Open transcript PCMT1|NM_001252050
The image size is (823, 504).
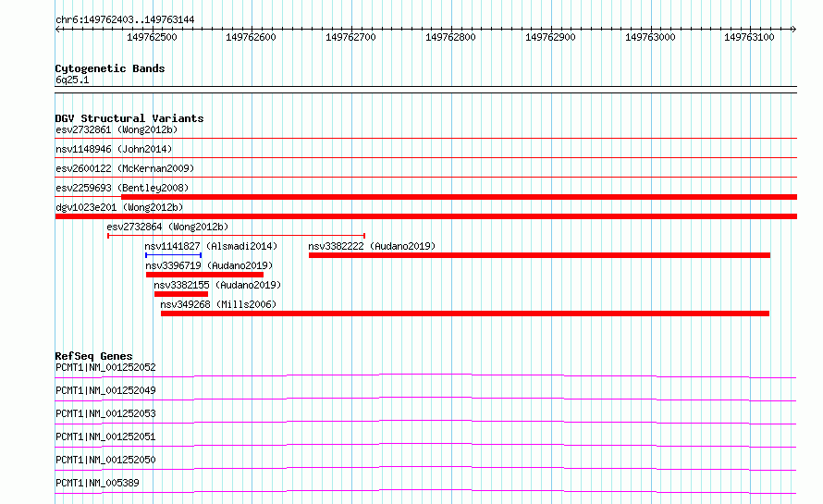(x=105, y=460)
